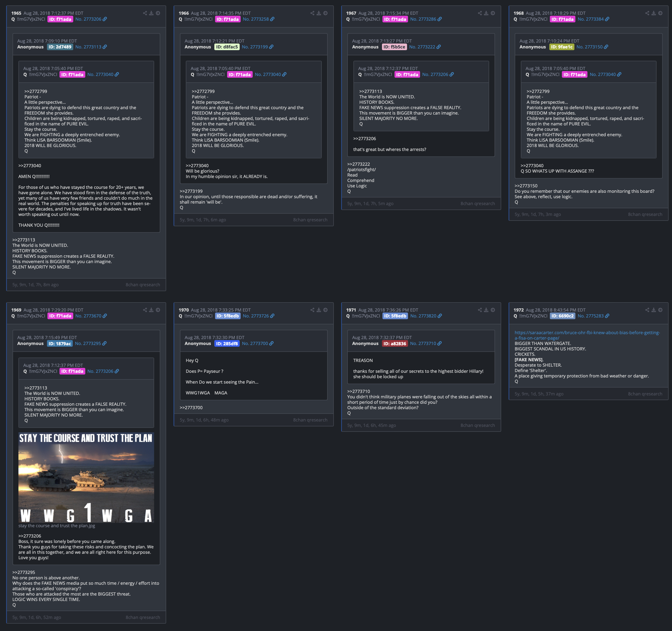Open post 1968 via the arrow circle icon
Screen dimensions: 672x631
(x=660, y=13)
